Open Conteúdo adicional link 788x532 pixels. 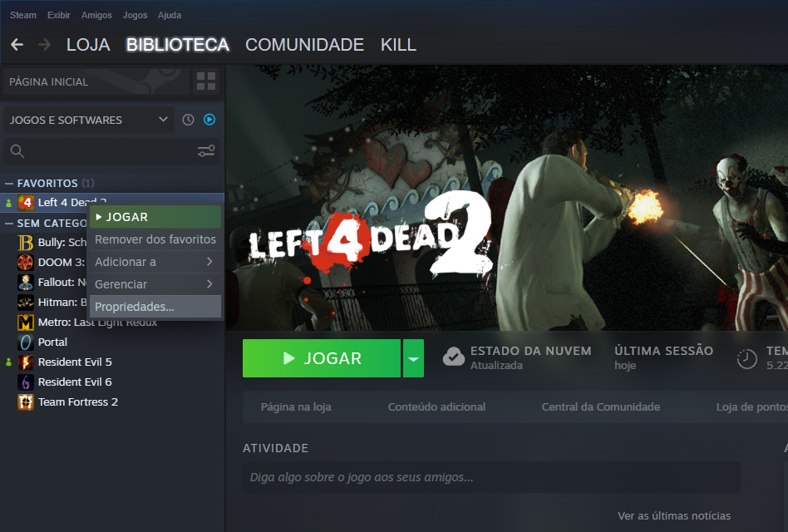click(x=436, y=407)
